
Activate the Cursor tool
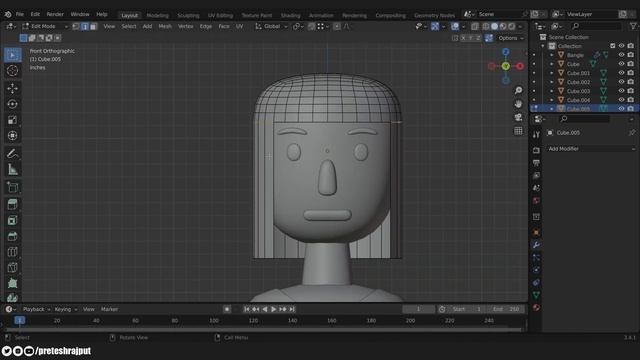[x=12, y=71]
